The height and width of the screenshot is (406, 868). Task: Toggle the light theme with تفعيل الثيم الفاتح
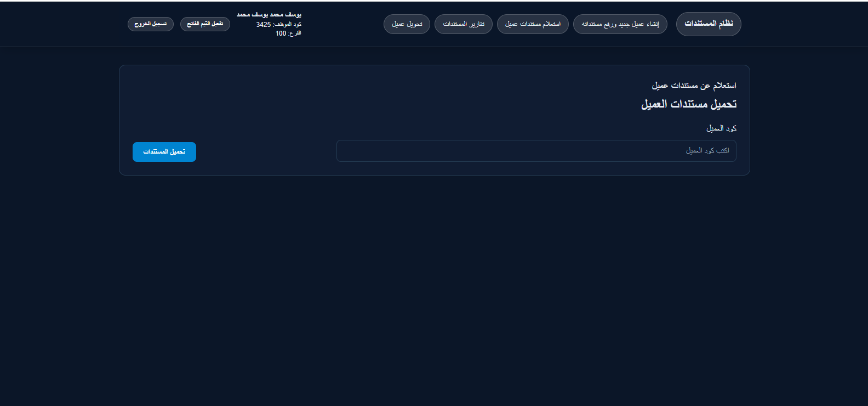click(x=205, y=24)
